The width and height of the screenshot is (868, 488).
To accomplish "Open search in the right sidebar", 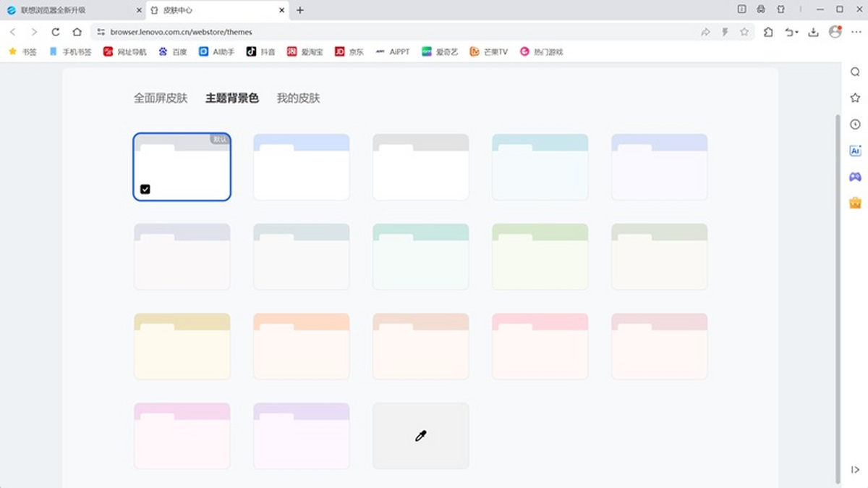I will point(855,72).
